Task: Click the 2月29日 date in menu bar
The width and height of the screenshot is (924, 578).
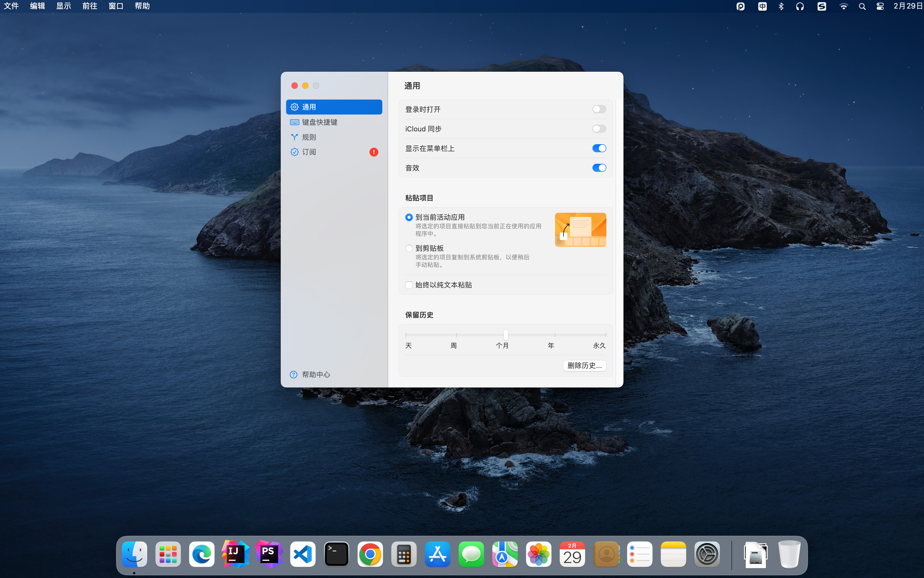Action: [908, 6]
